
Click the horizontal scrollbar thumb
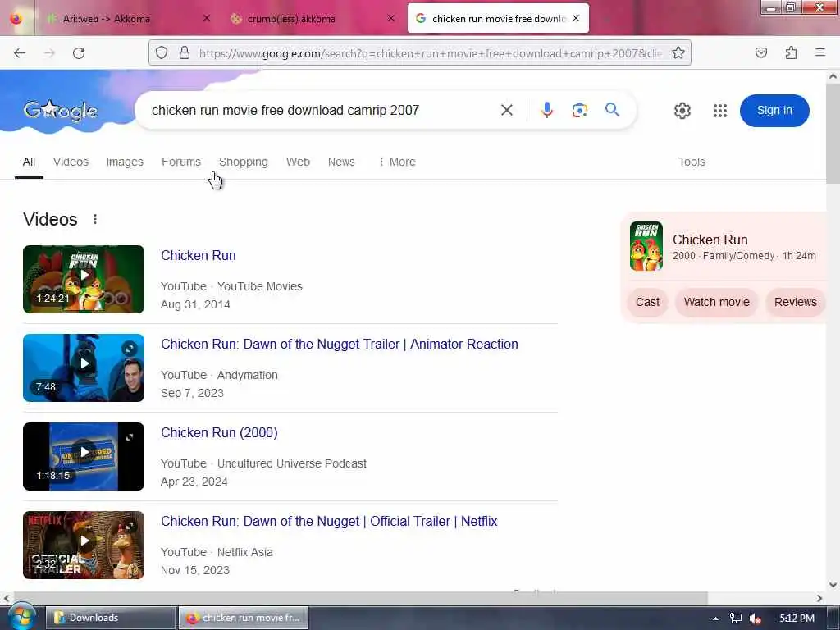(x=360, y=598)
